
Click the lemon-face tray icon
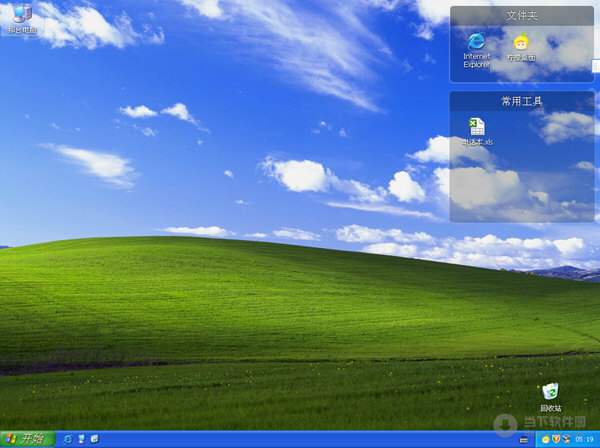(546, 439)
